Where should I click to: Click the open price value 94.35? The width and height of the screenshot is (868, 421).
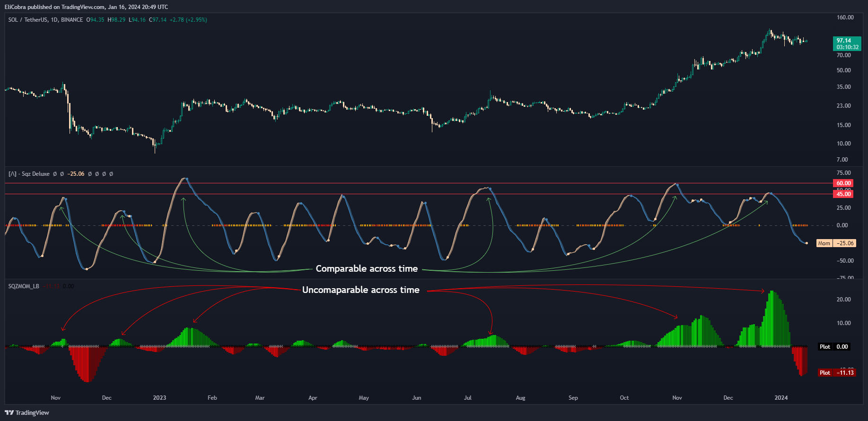coord(97,20)
